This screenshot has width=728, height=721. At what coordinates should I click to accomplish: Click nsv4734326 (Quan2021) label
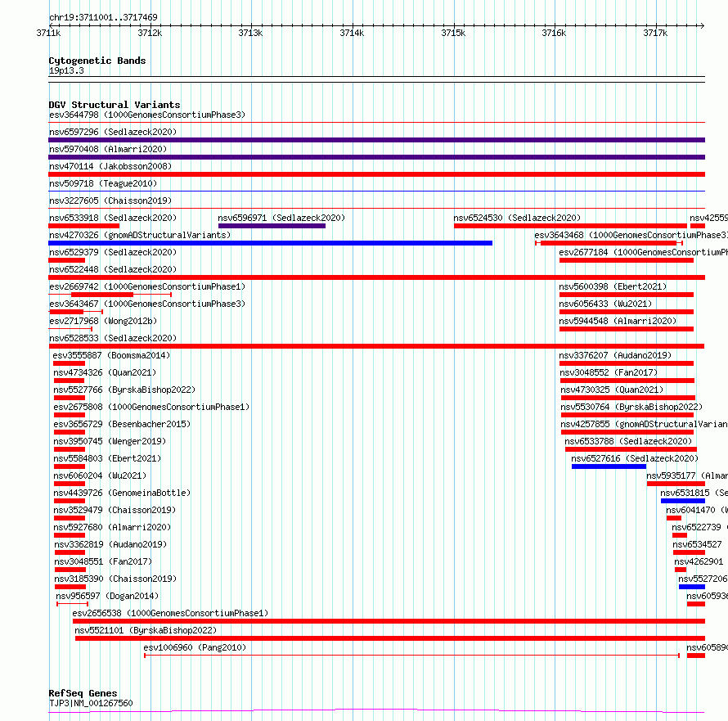[x=105, y=372]
